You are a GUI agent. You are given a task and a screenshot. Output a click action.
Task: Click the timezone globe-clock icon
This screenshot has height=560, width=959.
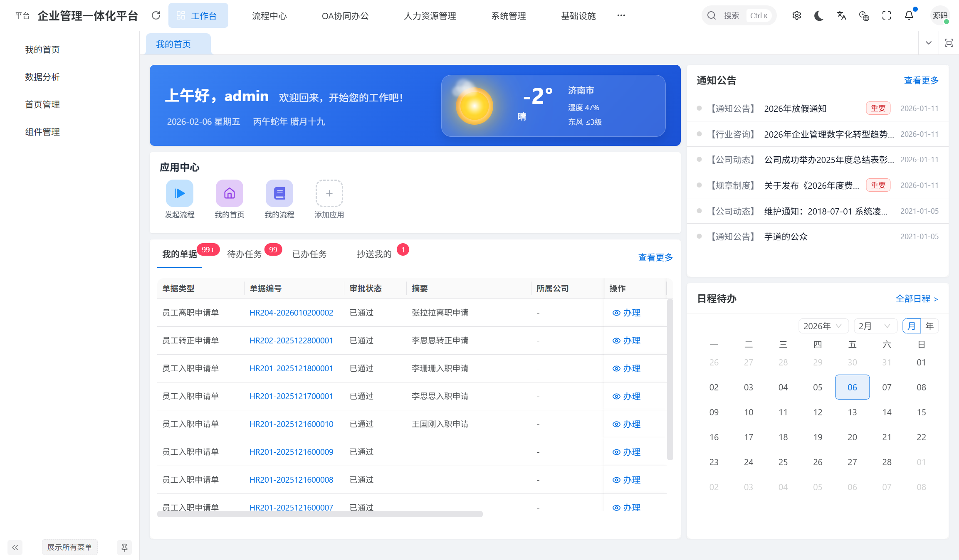[864, 15]
